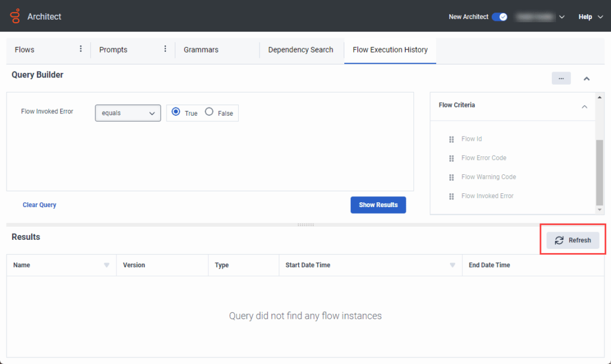Open the equals comparison dropdown
Viewport: 611px width, 364px height.
point(127,112)
